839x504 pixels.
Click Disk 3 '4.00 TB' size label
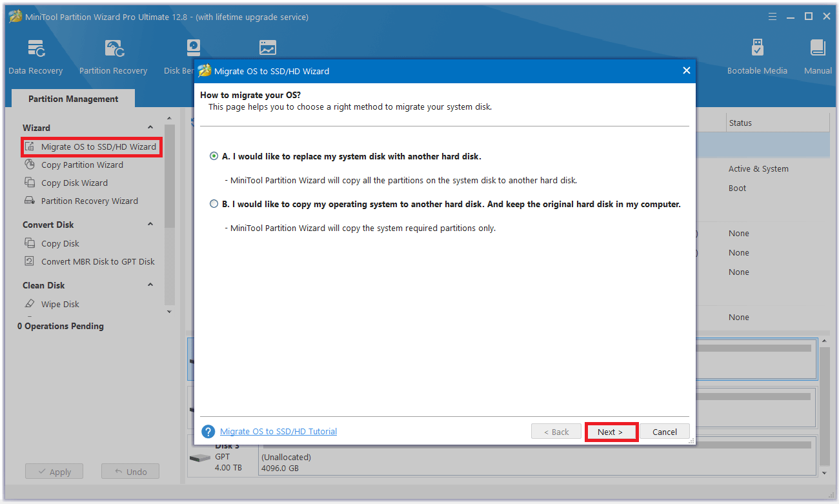pyautogui.click(x=228, y=467)
